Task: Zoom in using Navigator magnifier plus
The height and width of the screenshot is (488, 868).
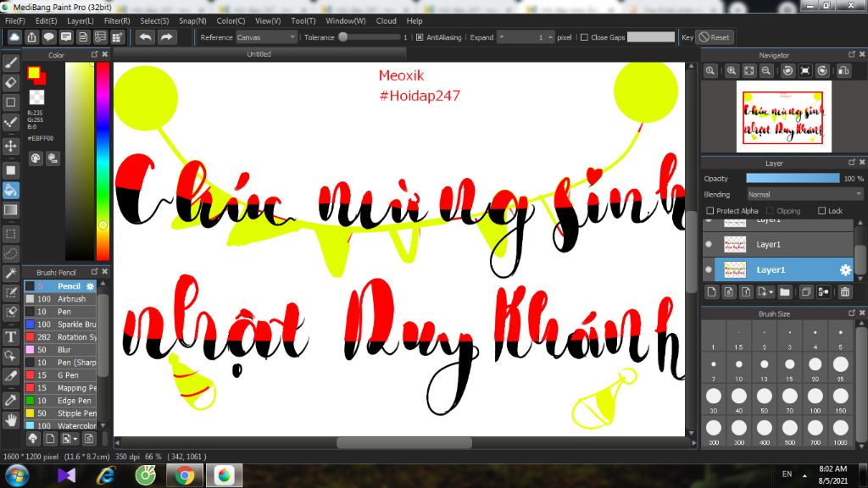Action: [732, 71]
